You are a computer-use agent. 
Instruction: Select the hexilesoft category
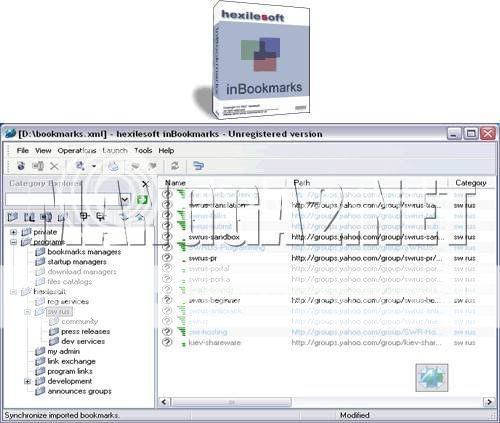coord(49,292)
